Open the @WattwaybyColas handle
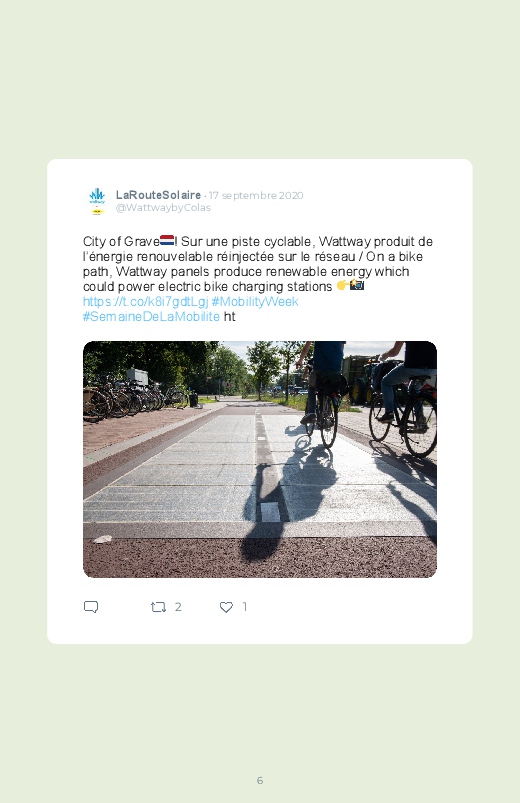The image size is (520, 803). pyautogui.click(x=163, y=207)
